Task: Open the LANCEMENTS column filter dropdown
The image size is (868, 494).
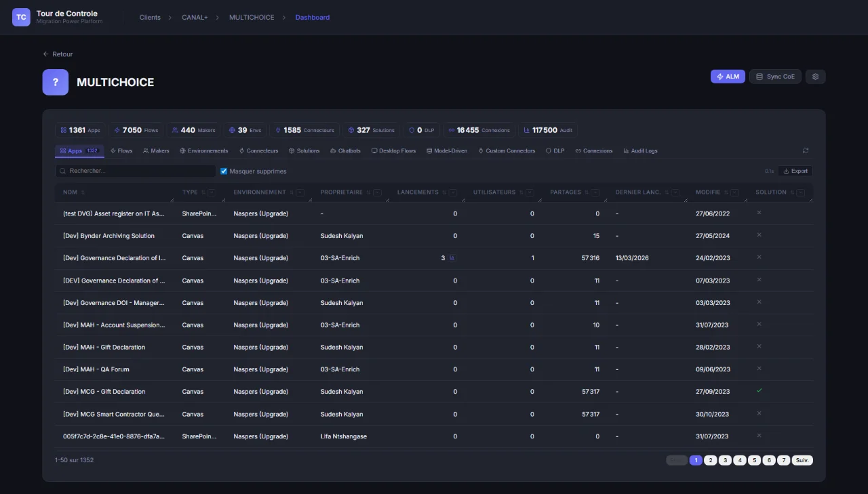Action: click(x=453, y=192)
